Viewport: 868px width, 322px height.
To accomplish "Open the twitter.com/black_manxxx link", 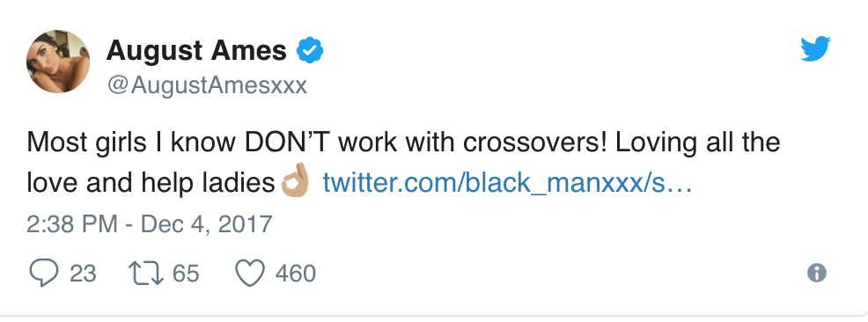I will [507, 183].
